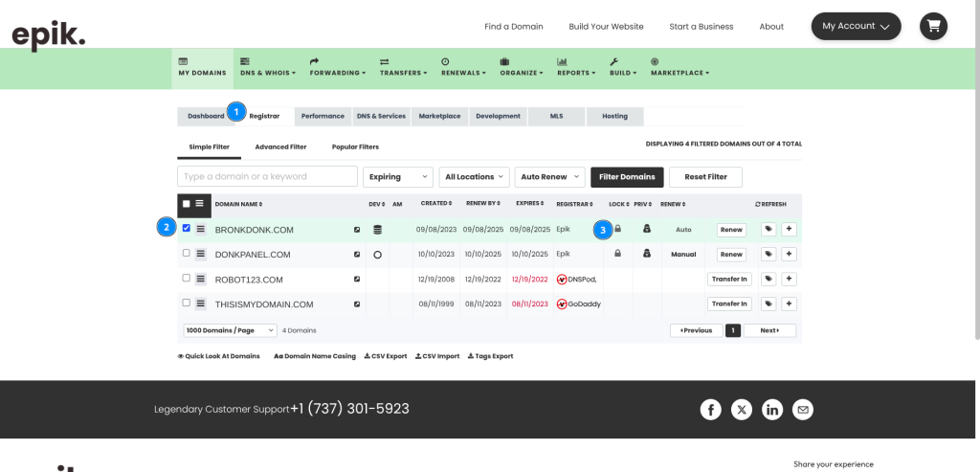The height and width of the screenshot is (472, 980).
Task: Open the My Domains menu item
Action: (x=203, y=68)
